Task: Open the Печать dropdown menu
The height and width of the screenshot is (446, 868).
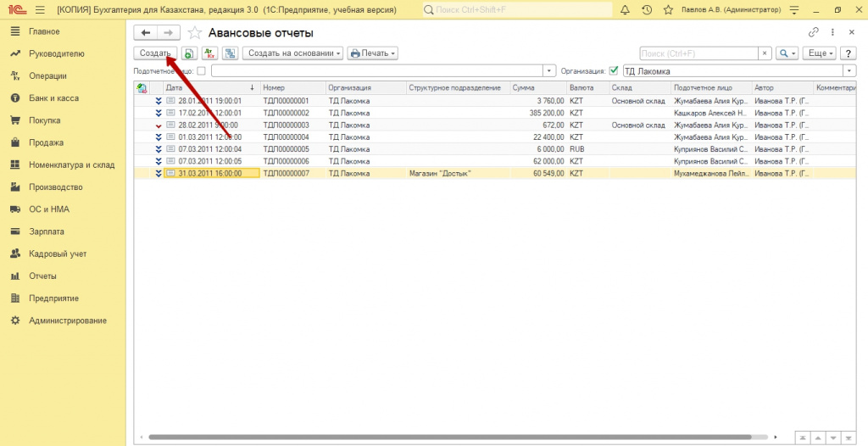Action: [x=372, y=53]
